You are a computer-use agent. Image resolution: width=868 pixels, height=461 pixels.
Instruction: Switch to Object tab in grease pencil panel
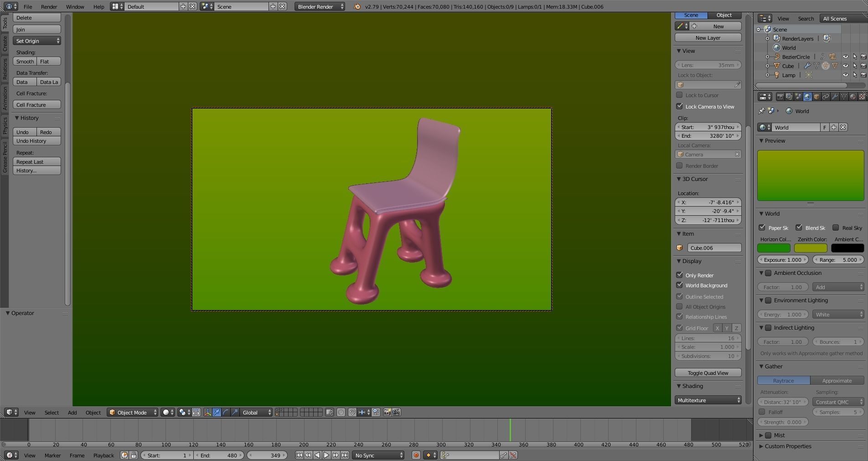[x=724, y=15]
